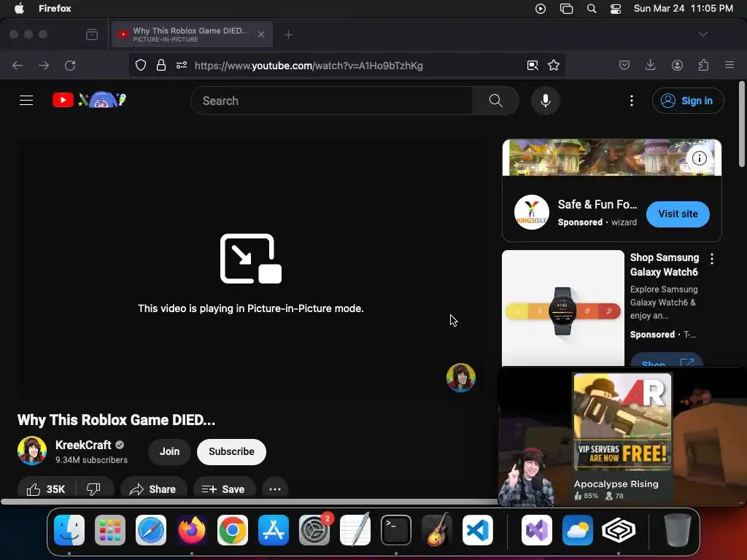747x560 pixels.
Task: Open more actions ellipsis under video
Action: 275,489
